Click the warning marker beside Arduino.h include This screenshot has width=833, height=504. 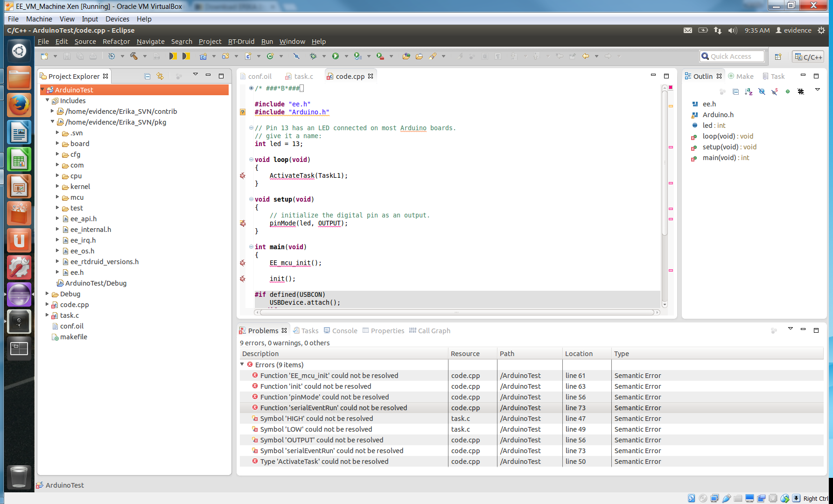point(243,112)
